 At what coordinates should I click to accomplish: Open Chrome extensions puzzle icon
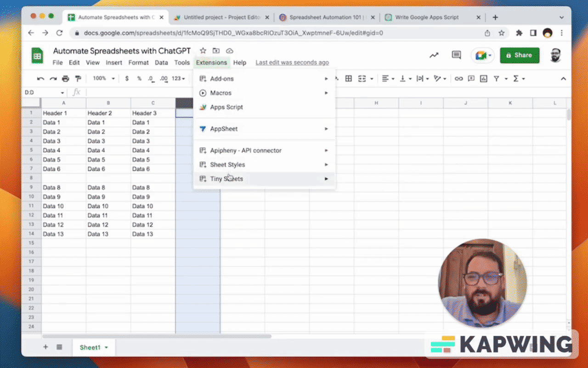[520, 33]
